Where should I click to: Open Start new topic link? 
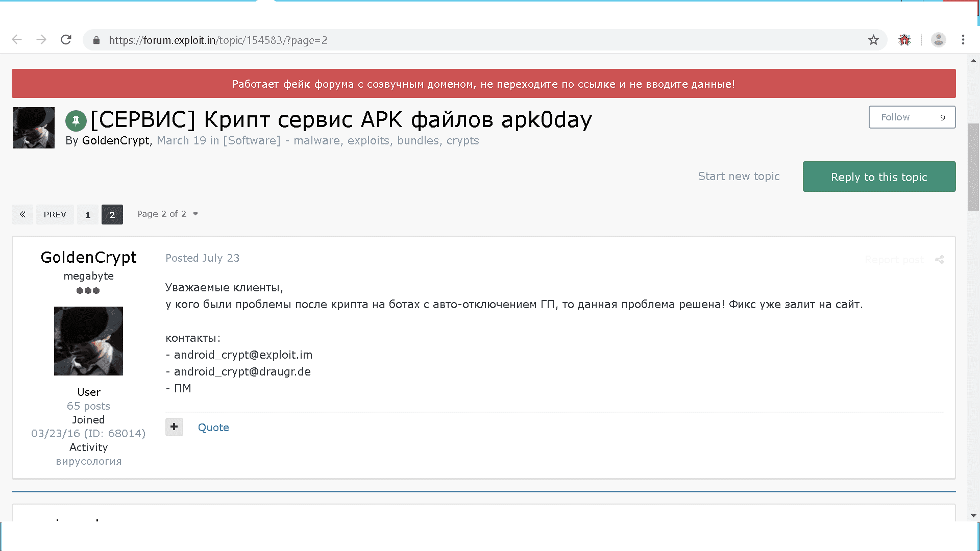739,177
